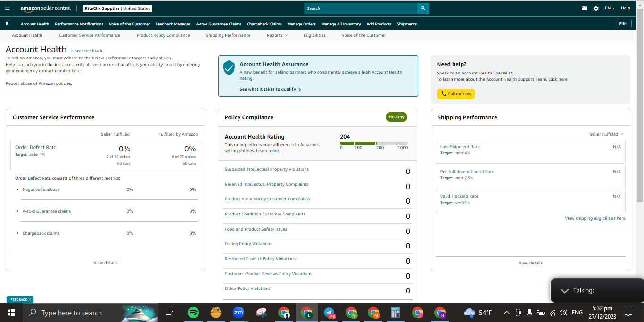Open the Zoom app in taskbar

[x=238, y=313]
